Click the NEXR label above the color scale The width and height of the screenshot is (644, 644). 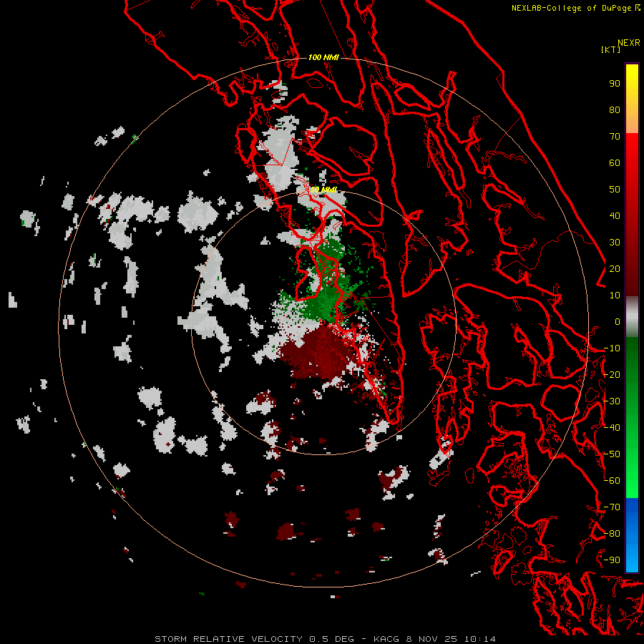click(628, 43)
